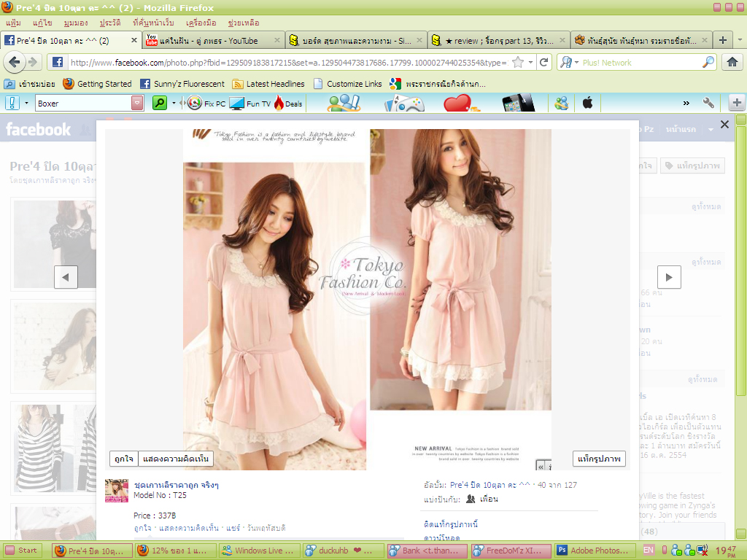Open the แฟ้ม menu

click(x=13, y=23)
